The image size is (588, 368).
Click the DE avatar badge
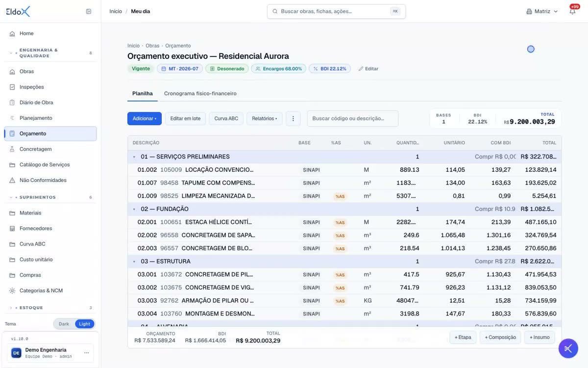point(16,353)
